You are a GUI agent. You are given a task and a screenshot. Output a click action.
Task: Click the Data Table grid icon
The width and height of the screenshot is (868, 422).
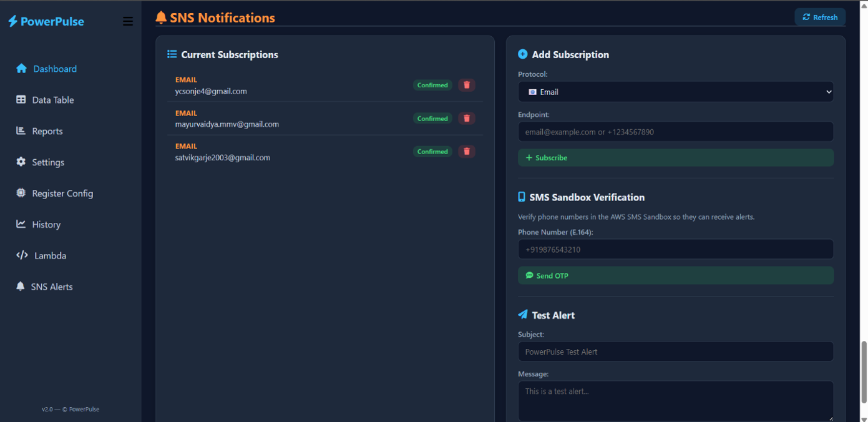21,100
